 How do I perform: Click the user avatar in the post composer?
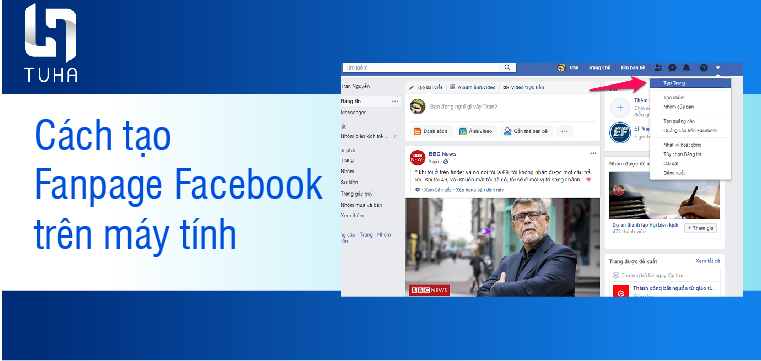tap(417, 106)
